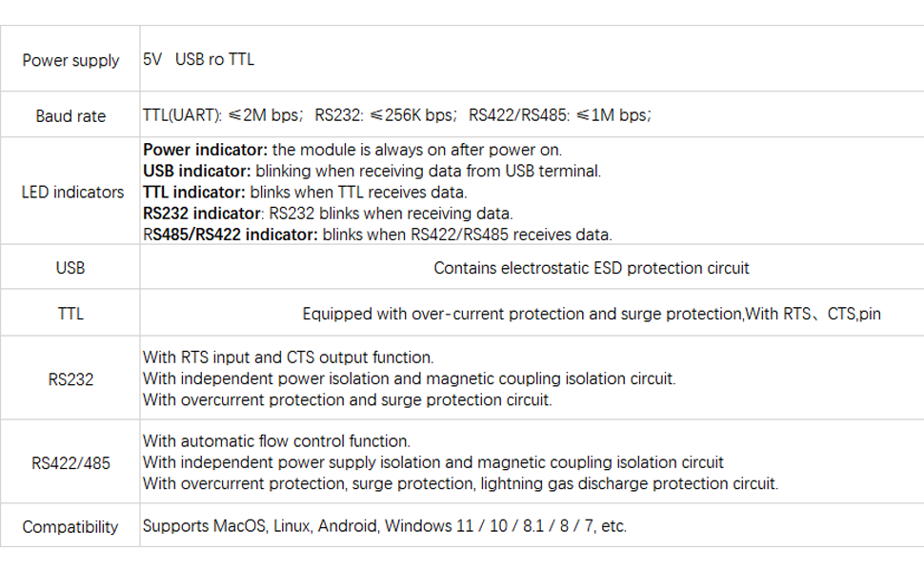924x572 pixels.
Task: Click the Power indicator bold text
Action: (x=205, y=150)
